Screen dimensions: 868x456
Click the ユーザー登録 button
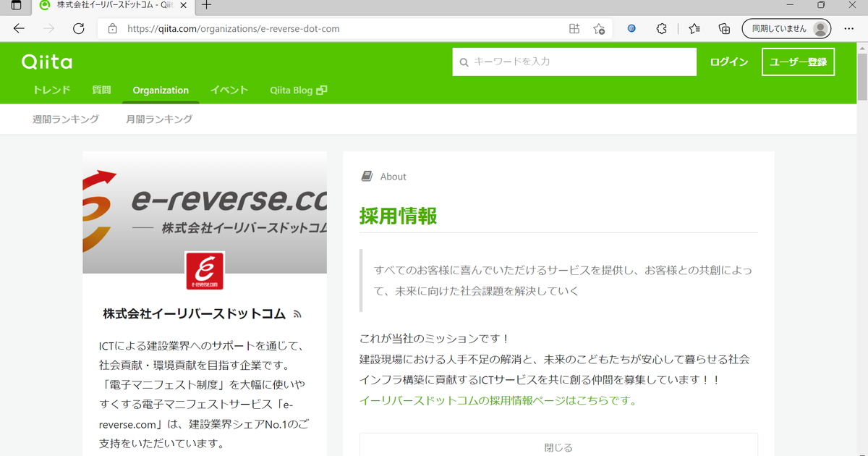(x=799, y=62)
